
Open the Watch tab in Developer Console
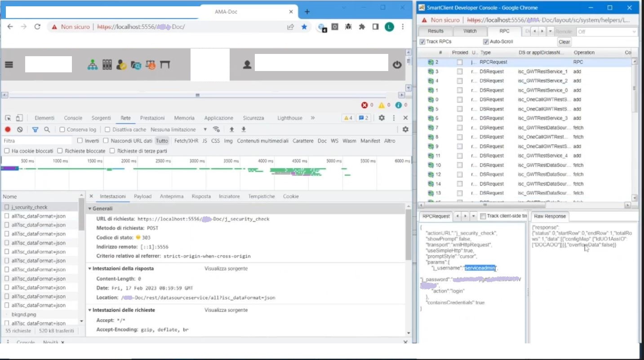[x=470, y=31]
